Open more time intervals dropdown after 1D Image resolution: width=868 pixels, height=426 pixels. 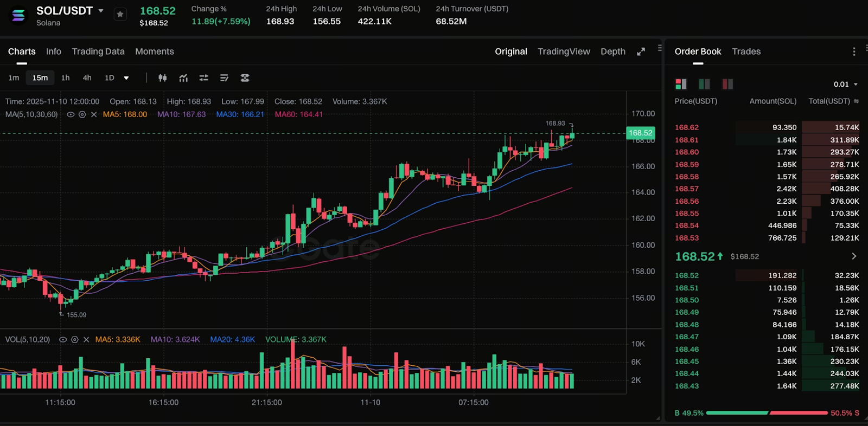(x=126, y=78)
